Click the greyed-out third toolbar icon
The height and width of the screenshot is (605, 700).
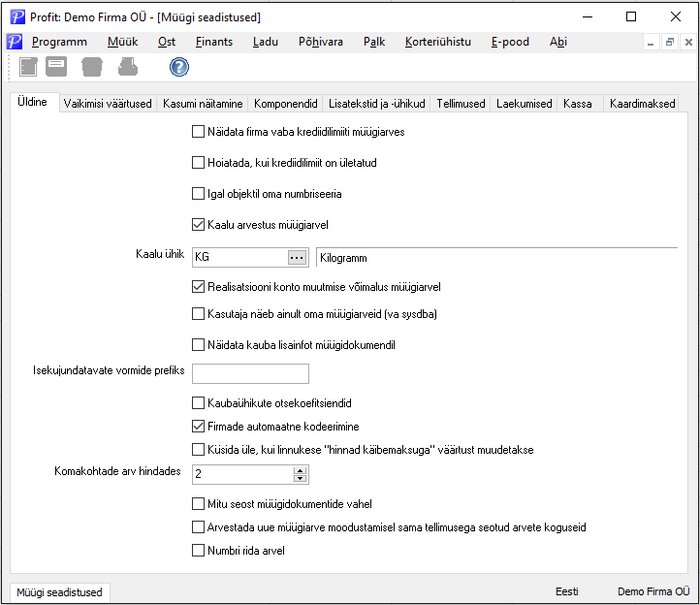click(x=92, y=67)
